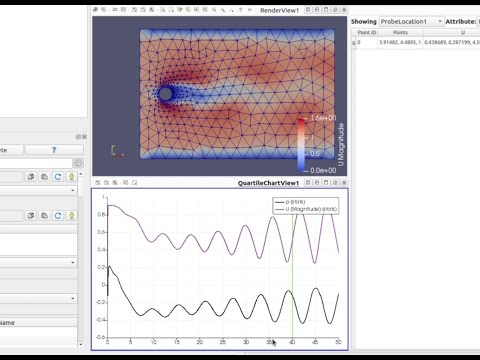Click U Magnitude color legend bar

301,145
